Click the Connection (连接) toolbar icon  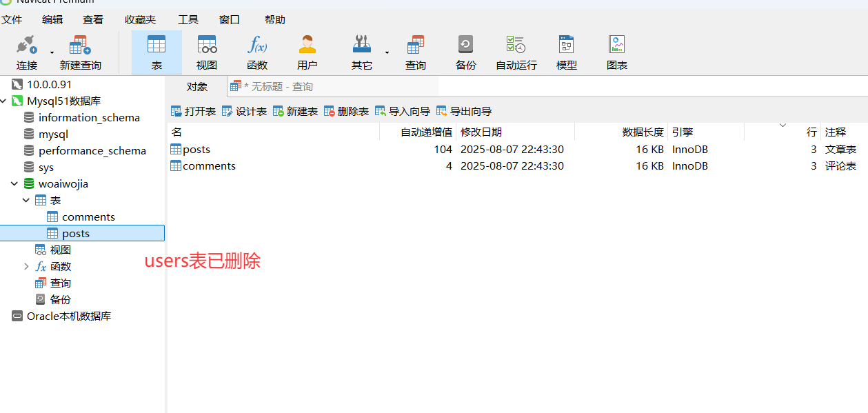[x=27, y=53]
